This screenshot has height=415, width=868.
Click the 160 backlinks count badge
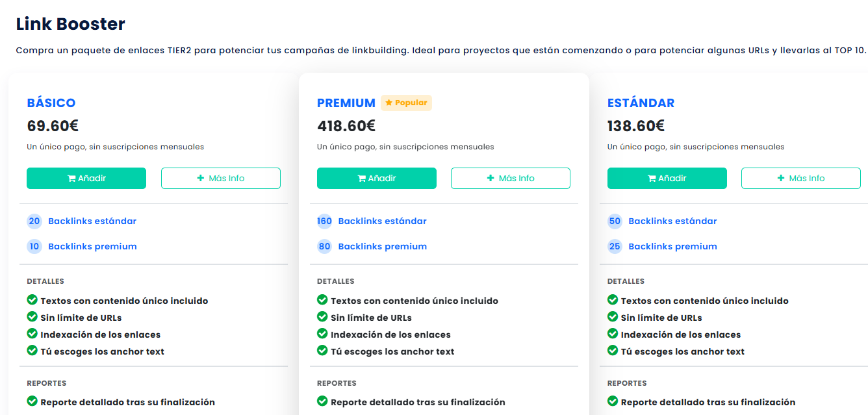(x=324, y=221)
